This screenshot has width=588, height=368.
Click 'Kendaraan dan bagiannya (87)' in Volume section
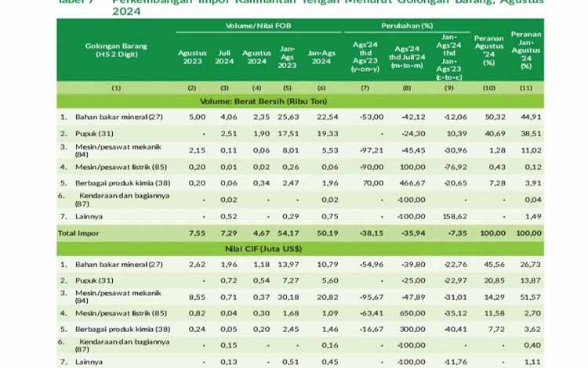tap(122, 200)
